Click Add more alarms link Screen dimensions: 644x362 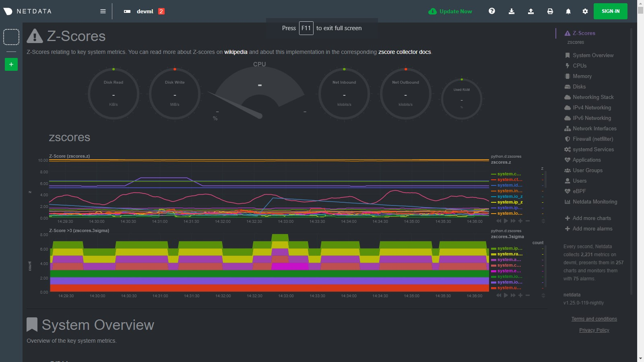pyautogui.click(x=589, y=229)
